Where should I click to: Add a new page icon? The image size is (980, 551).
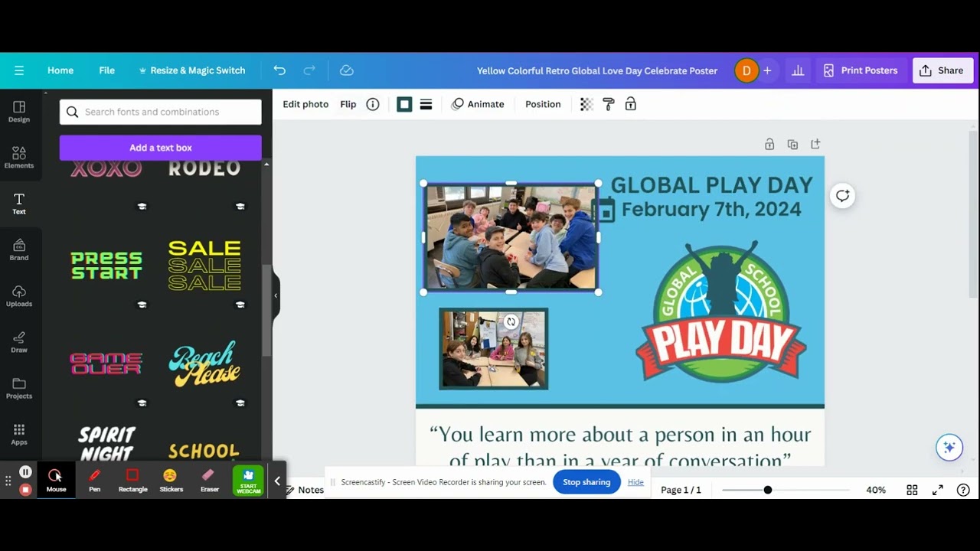point(815,144)
